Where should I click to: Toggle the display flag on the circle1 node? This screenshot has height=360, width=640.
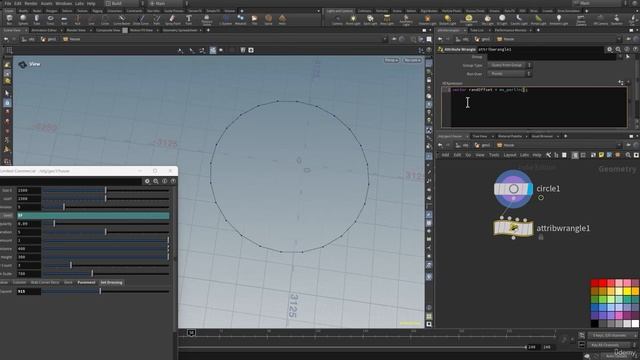pos(529,189)
